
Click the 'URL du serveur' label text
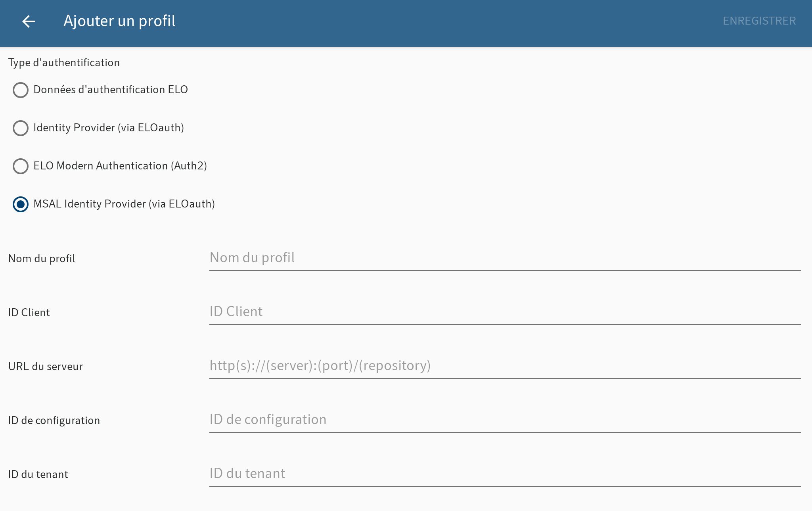point(45,367)
